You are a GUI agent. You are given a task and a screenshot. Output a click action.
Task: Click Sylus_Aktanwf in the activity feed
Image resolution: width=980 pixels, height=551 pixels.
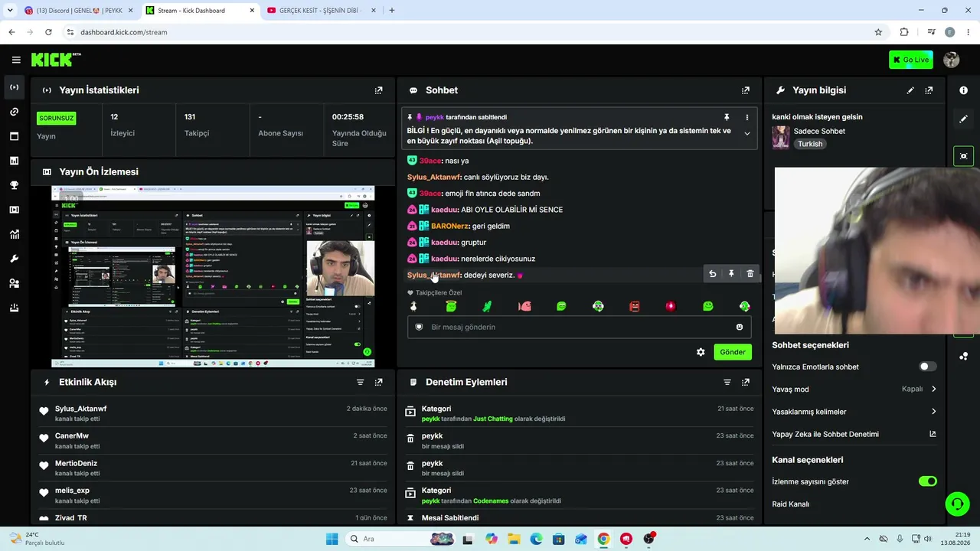tap(80, 409)
